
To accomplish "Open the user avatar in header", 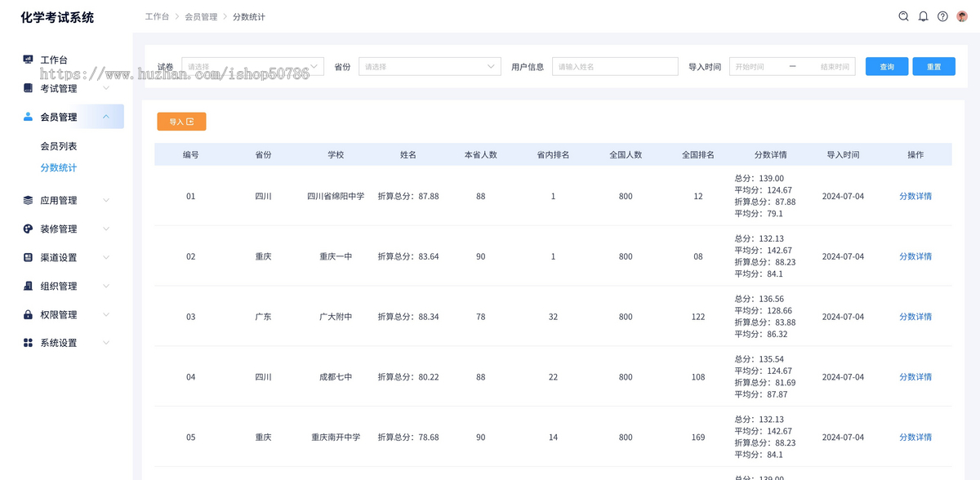I will tap(962, 16).
